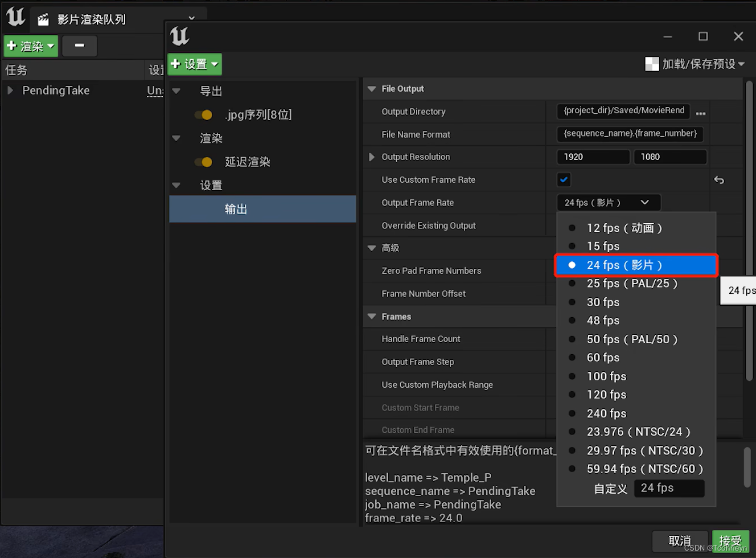Click the green plus icon on the 设置 button
The height and width of the screenshot is (558, 756).
pos(176,64)
